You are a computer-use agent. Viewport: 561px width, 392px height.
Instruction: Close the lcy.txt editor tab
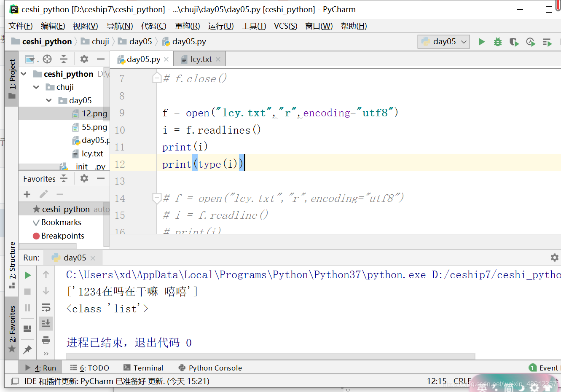(x=218, y=59)
